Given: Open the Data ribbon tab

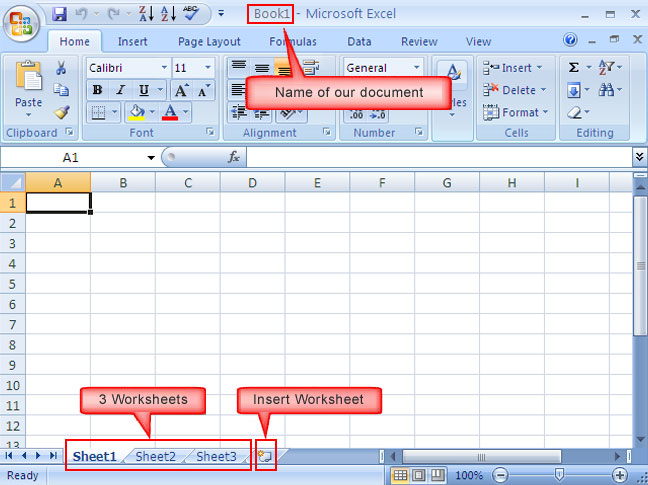Looking at the screenshot, I should (x=359, y=41).
